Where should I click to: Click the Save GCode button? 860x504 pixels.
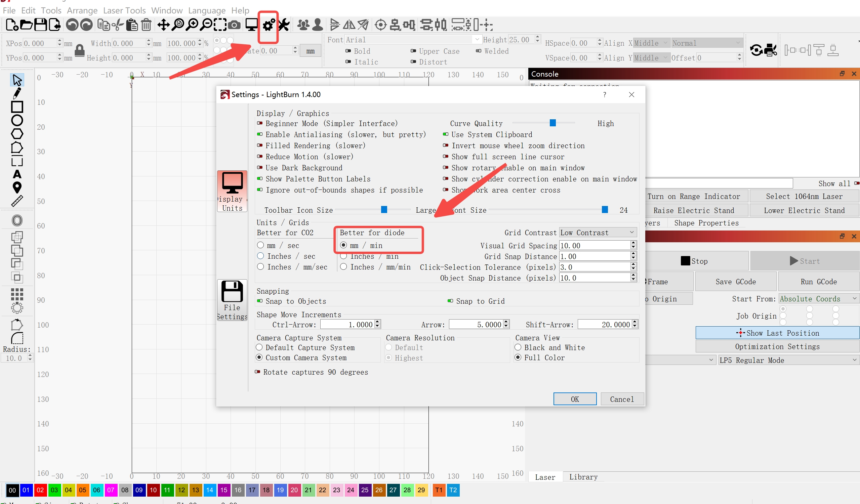(736, 282)
